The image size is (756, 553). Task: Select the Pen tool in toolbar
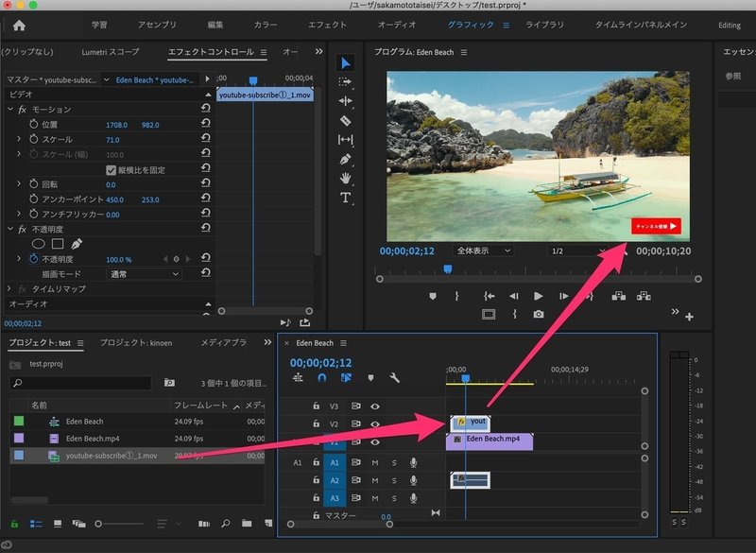point(346,159)
